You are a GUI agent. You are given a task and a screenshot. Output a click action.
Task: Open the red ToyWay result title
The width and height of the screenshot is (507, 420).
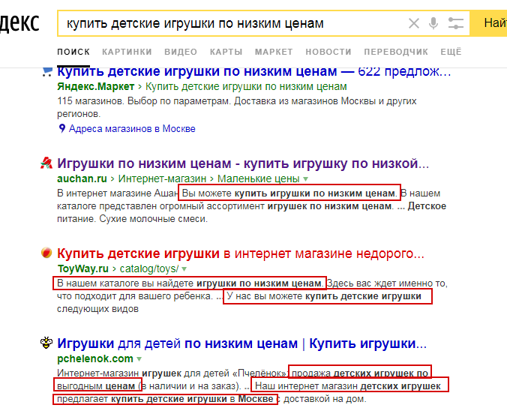point(241,253)
